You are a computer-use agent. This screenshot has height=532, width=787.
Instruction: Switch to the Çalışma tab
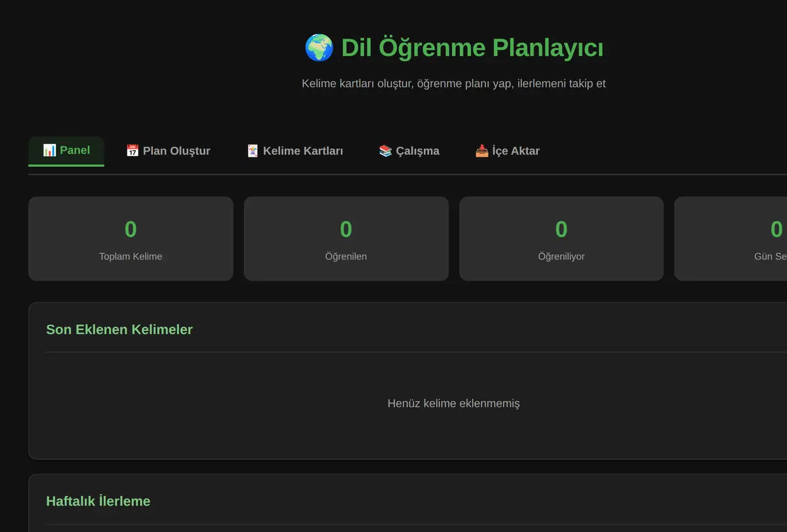point(409,151)
